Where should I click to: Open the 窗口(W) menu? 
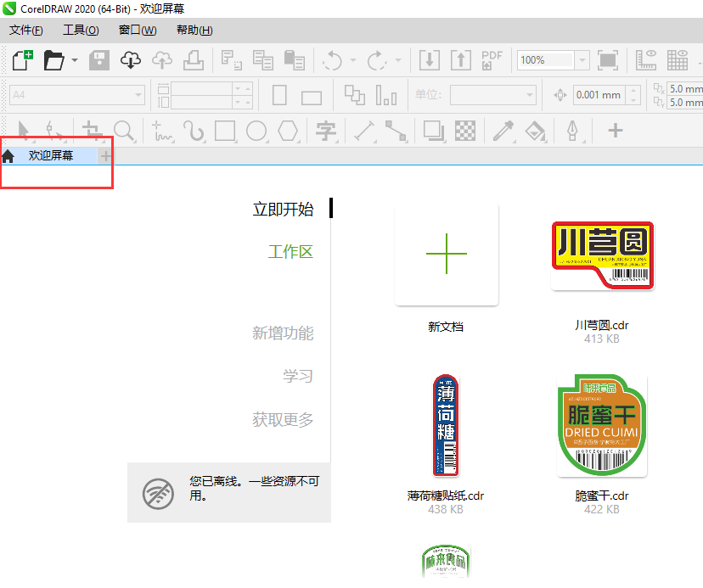(x=138, y=30)
